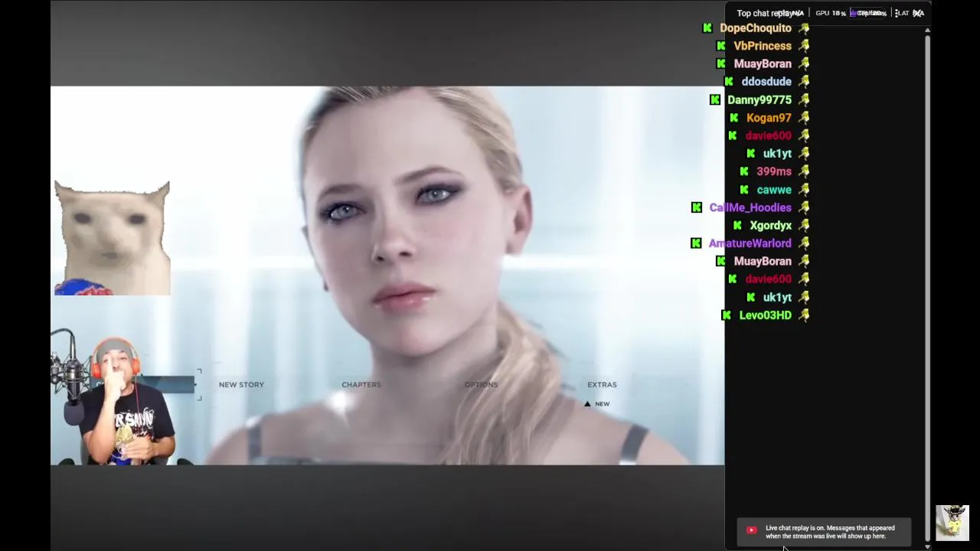The width and height of the screenshot is (980, 551).
Task: Click chat username VbPrincess
Action: (763, 46)
